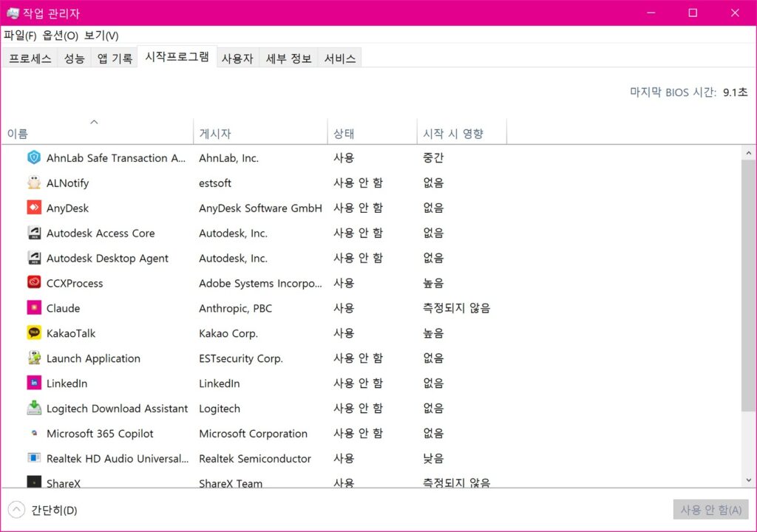The height and width of the screenshot is (532, 757).
Task: Click publisher Anthropic, PBC
Action: click(236, 308)
